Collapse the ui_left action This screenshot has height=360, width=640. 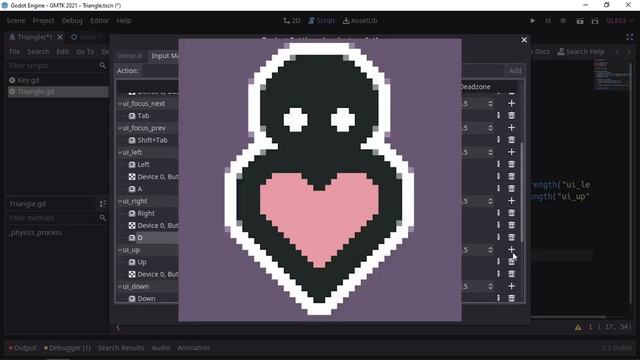[120, 152]
